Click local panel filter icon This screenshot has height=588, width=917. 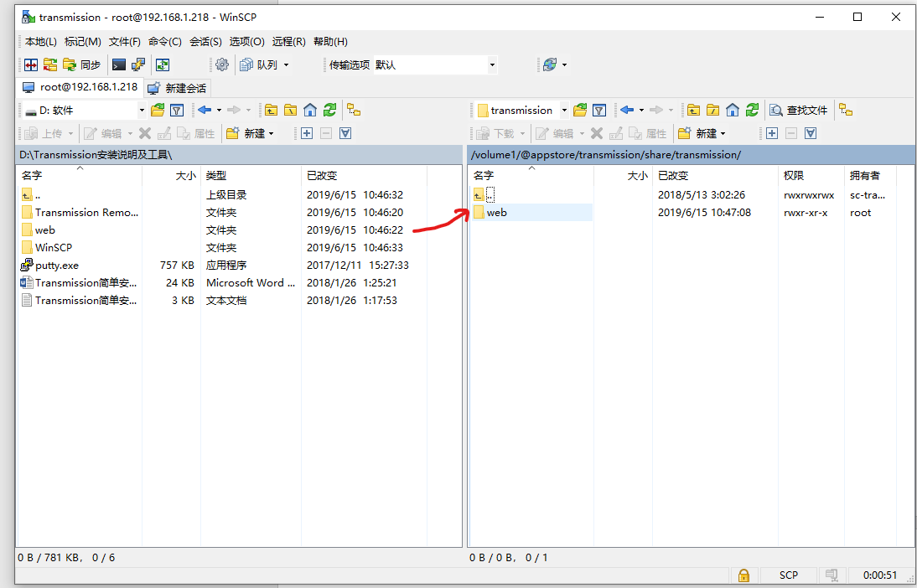177,110
